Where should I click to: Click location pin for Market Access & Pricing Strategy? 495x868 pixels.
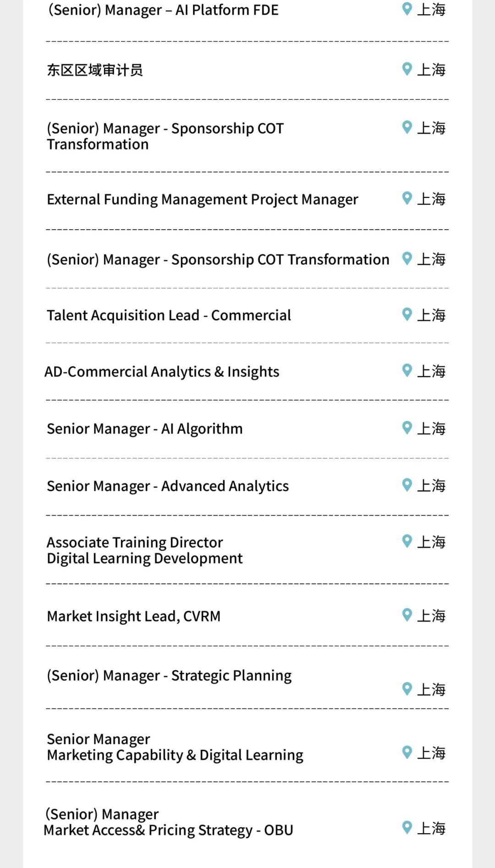(407, 828)
